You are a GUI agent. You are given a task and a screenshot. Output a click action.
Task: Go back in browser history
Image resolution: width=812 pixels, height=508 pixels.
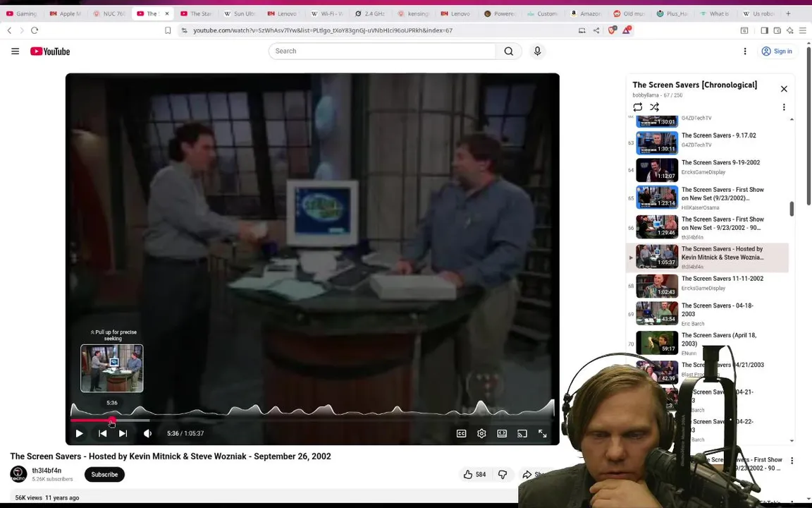(x=9, y=30)
